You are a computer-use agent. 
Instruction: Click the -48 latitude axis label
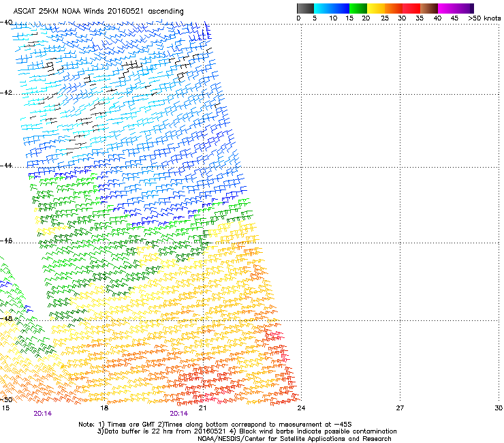pos(6,318)
